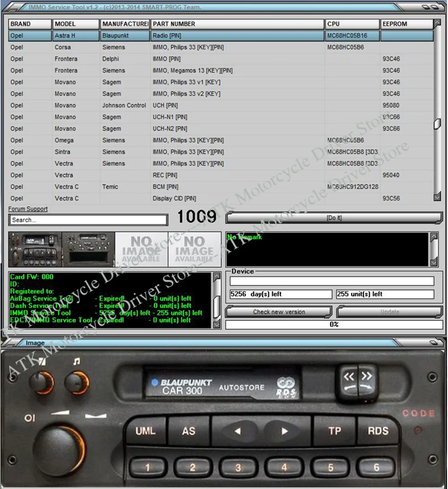The height and width of the screenshot is (489, 448).
Task: Select 'BCM [PIN]' Temic entry
Action: 166,187
